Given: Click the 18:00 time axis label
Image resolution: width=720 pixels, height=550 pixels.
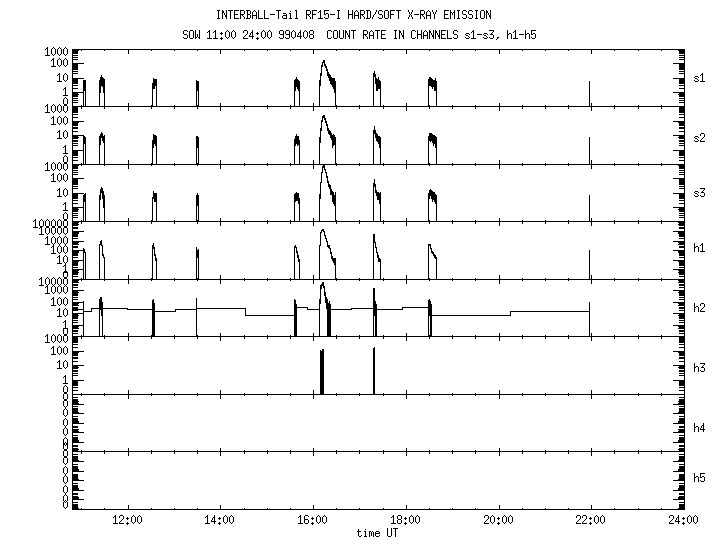Looking at the screenshot, I should (x=405, y=519).
